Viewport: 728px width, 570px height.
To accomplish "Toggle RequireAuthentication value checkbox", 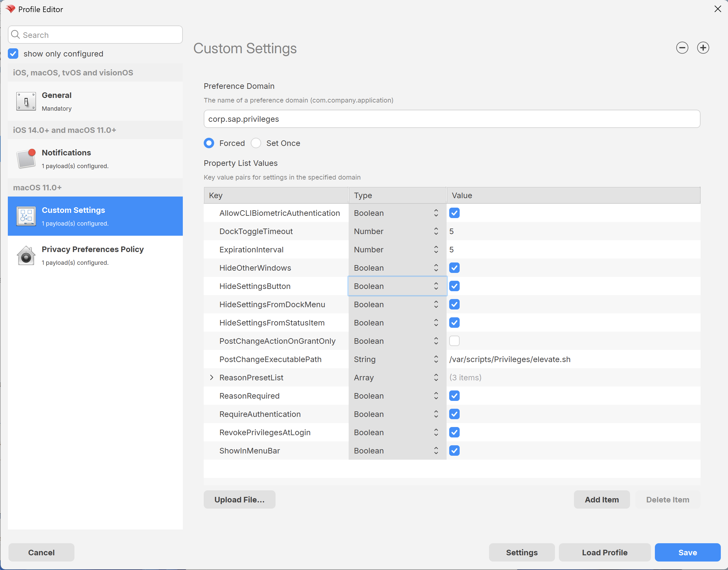I will 454,414.
